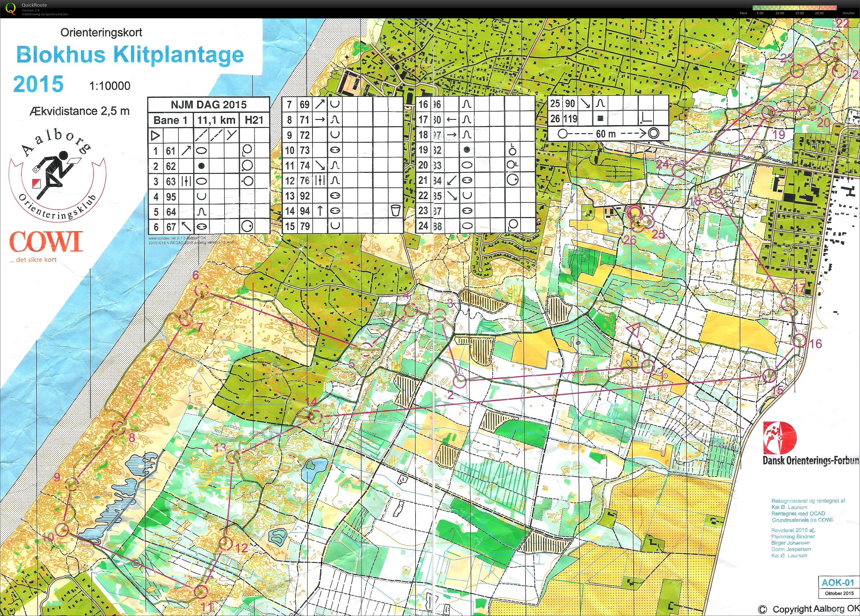Click control circle 24 on the map
Image resolution: width=860 pixels, height=616 pixels.
pos(679,170)
